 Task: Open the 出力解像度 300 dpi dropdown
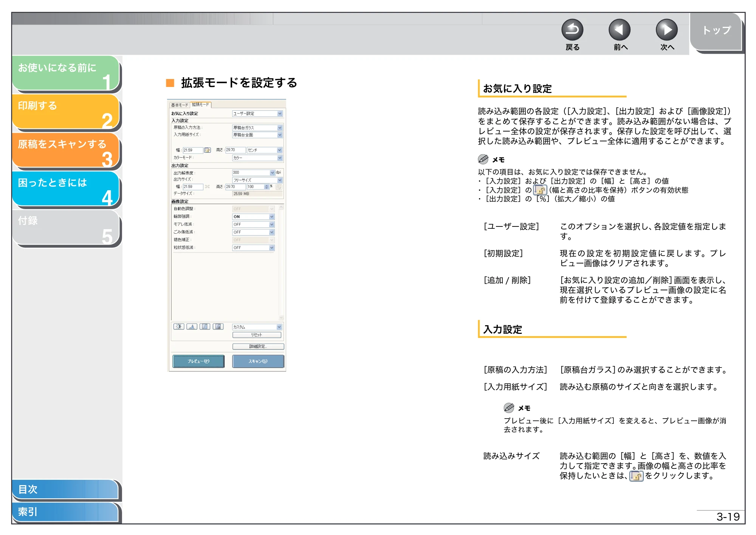point(253,173)
